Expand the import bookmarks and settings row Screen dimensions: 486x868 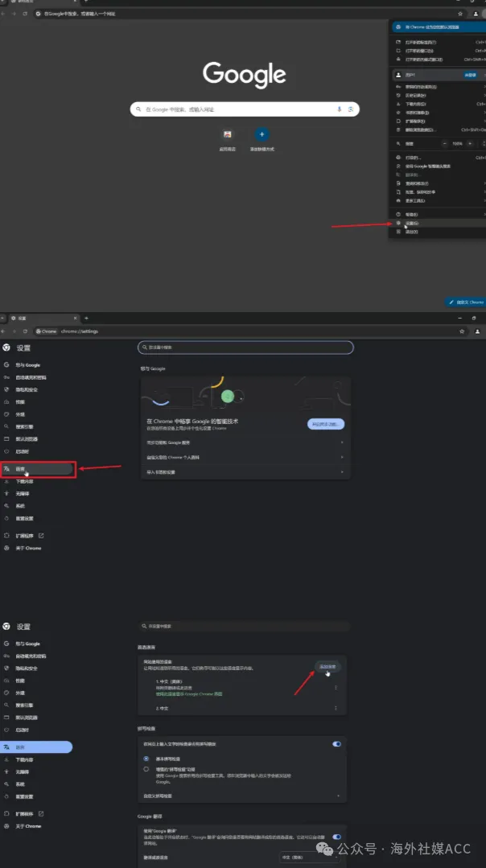[245, 472]
